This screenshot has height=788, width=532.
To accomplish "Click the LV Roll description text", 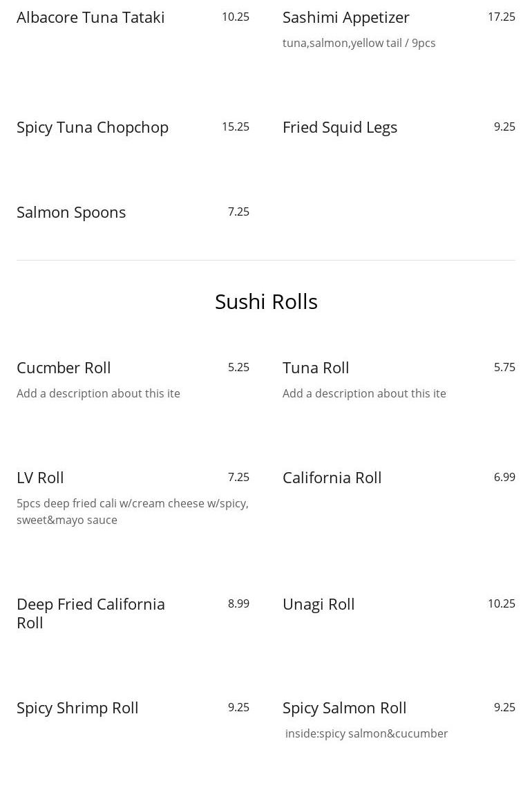I will [x=132, y=512].
